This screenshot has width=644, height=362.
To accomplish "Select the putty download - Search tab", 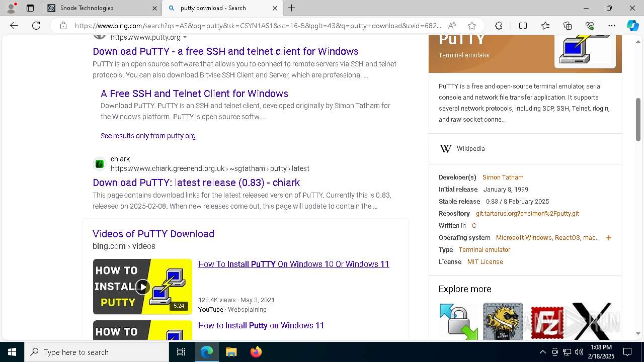I will click(222, 8).
